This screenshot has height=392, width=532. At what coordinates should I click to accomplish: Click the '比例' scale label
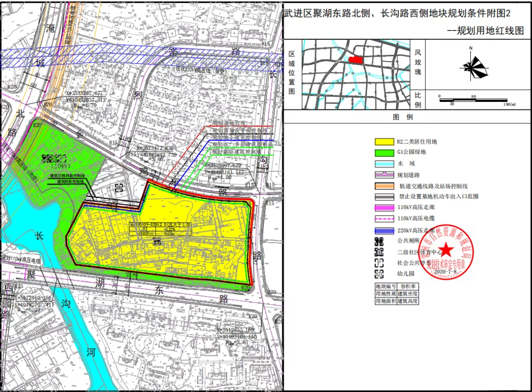(x=418, y=99)
